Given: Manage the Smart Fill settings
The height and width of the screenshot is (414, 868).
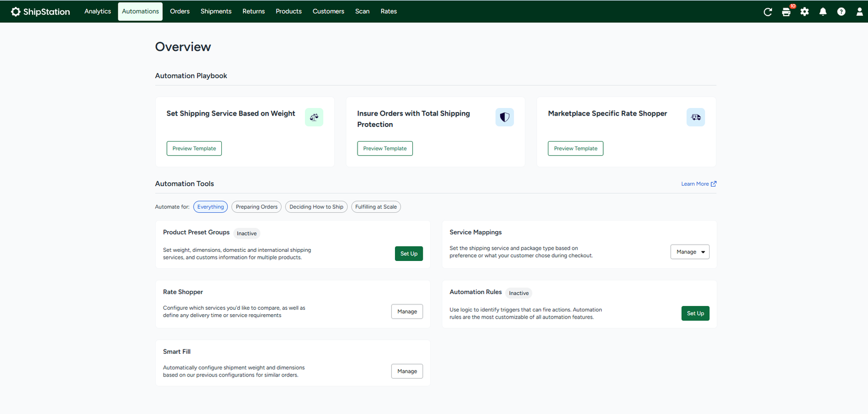Looking at the screenshot, I should pyautogui.click(x=407, y=371).
